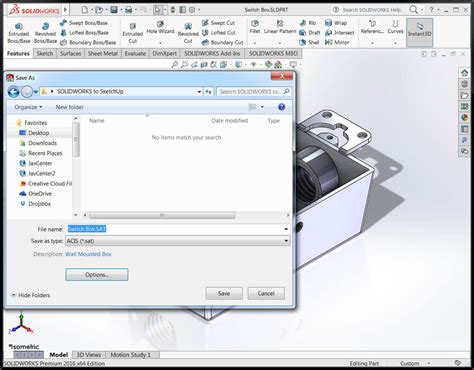Image resolution: width=474 pixels, height=370 pixels.
Task: Select the Linear Pattern tool
Action: 280,27
